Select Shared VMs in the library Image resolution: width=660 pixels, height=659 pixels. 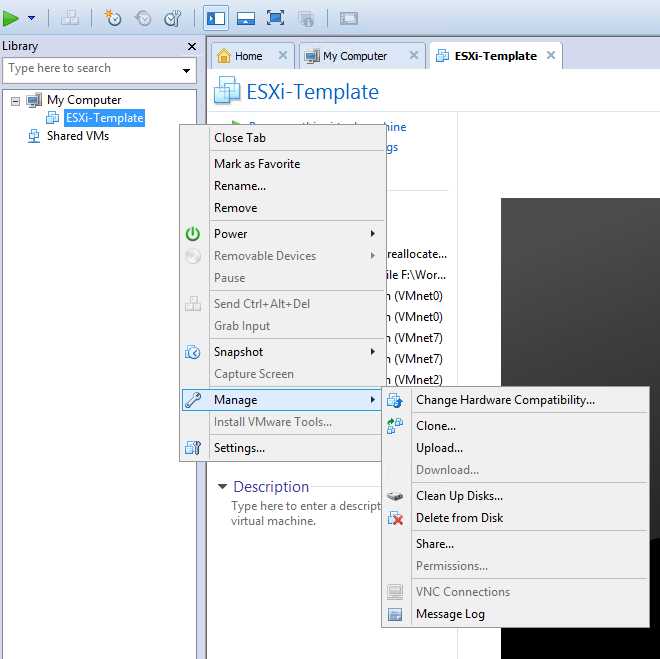[77, 136]
